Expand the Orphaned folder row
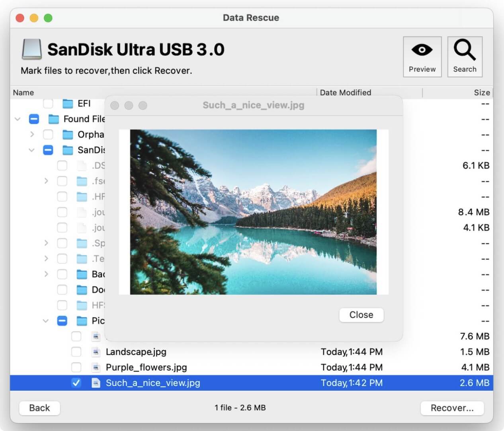 [32, 135]
